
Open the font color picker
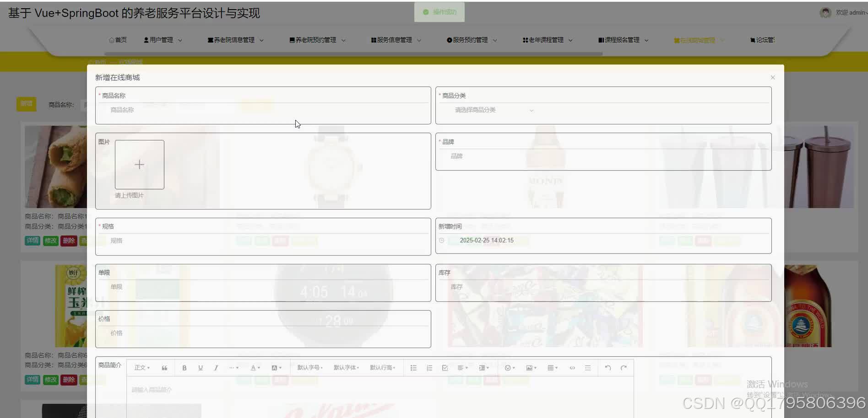pos(255,368)
